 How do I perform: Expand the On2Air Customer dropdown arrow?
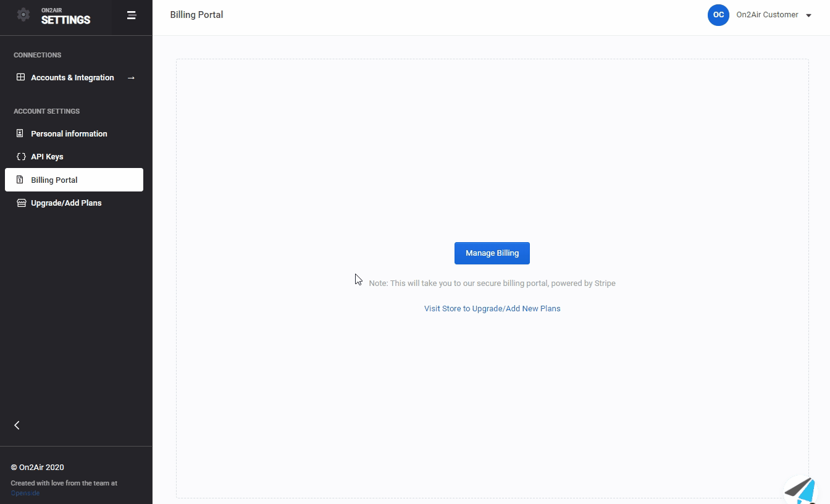click(808, 15)
